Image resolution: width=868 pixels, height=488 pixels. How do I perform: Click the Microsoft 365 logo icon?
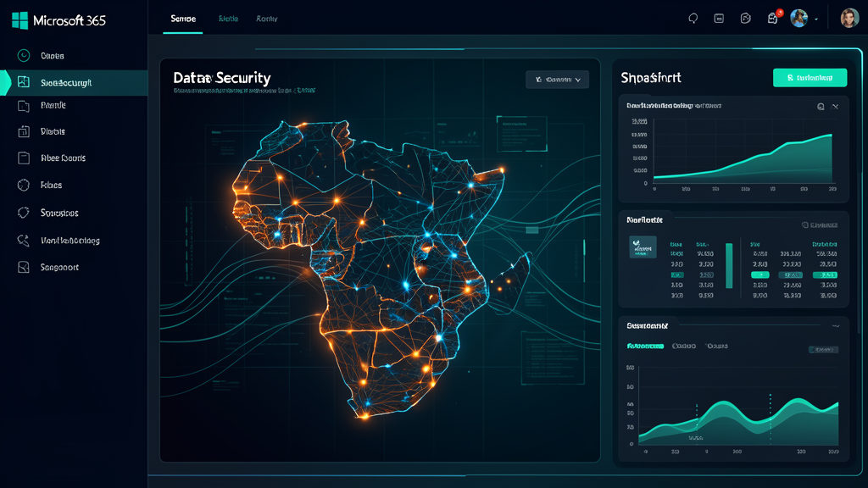point(20,20)
